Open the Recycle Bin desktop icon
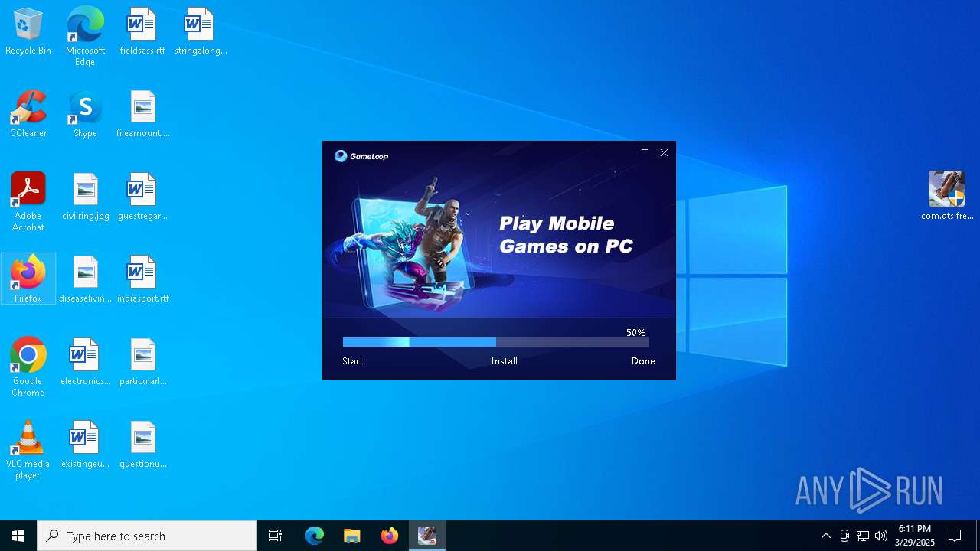The image size is (980, 551). point(28,31)
